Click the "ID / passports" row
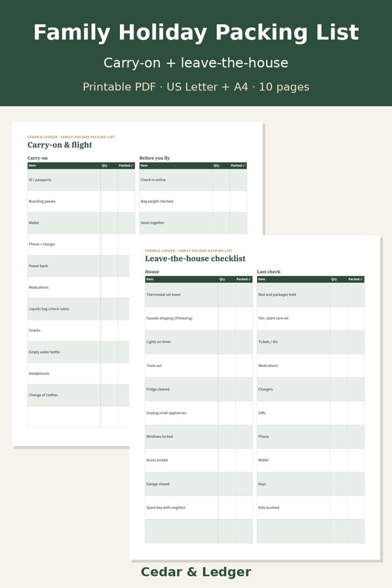The height and width of the screenshot is (588, 392). pos(81,180)
